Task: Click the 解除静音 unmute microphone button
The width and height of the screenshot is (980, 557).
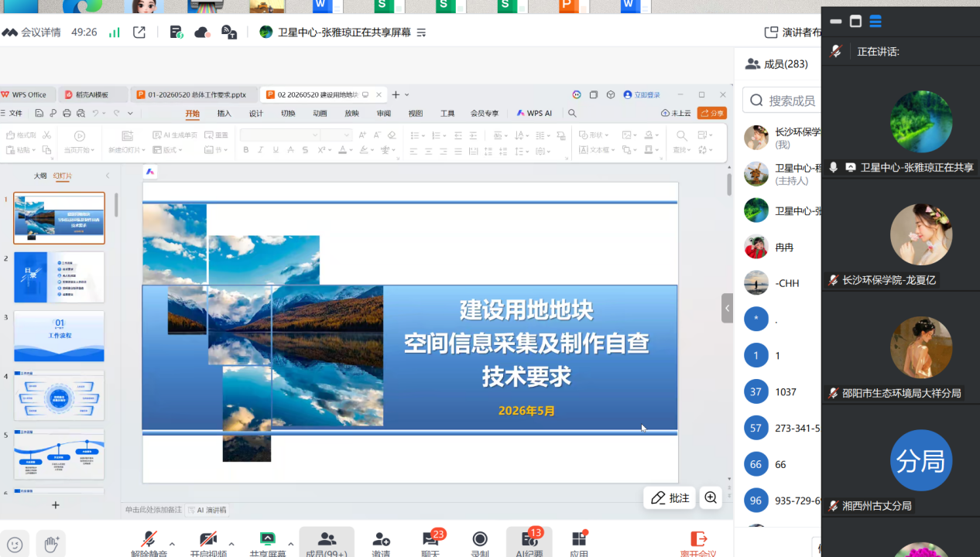Action: tap(149, 543)
